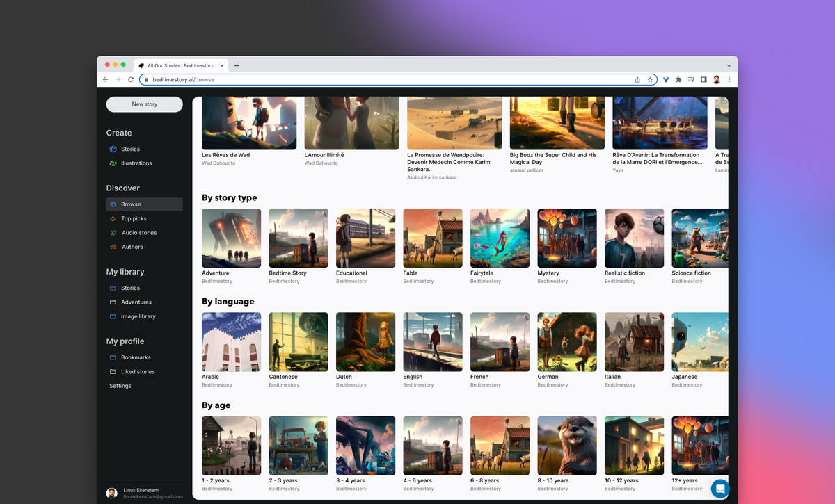Viewport: 835px width, 504px height.
Task: Open Image library folder
Action: tap(138, 316)
